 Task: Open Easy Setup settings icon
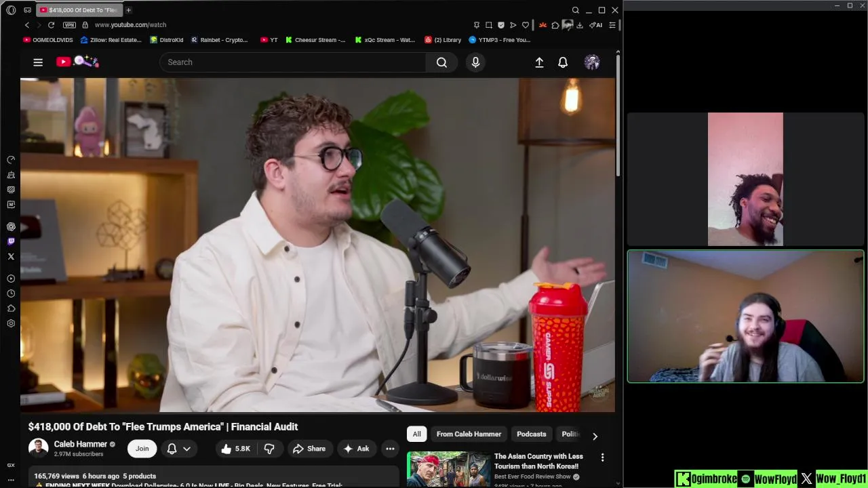click(x=612, y=25)
